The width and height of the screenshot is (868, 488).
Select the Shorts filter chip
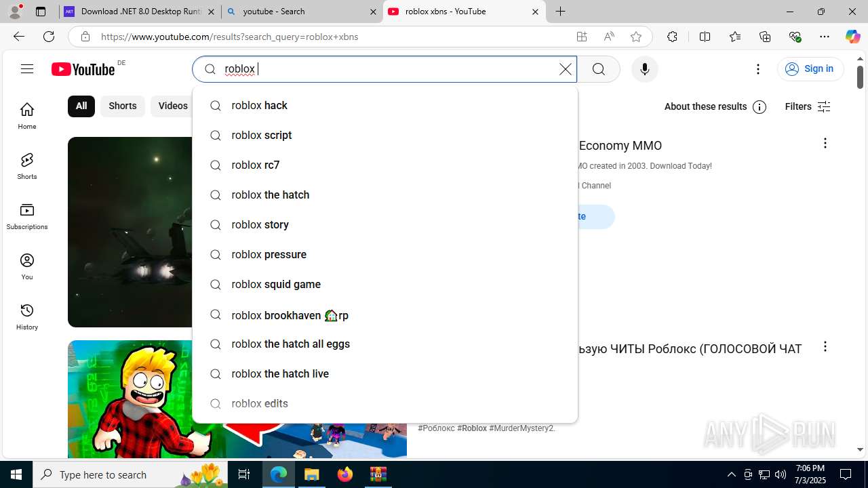[x=123, y=106]
